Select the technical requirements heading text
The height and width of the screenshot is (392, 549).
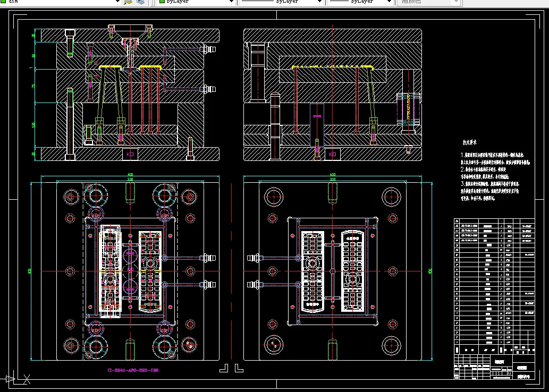pyautogui.click(x=470, y=142)
